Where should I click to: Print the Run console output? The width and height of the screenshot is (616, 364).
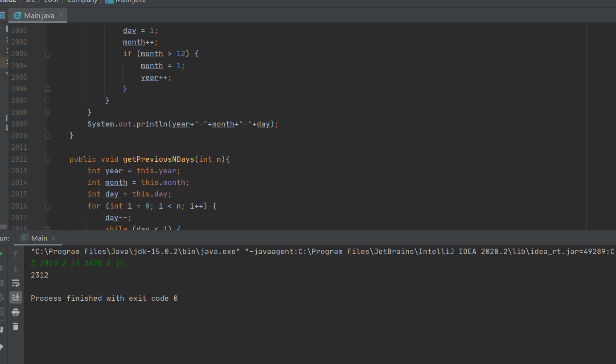[16, 312]
